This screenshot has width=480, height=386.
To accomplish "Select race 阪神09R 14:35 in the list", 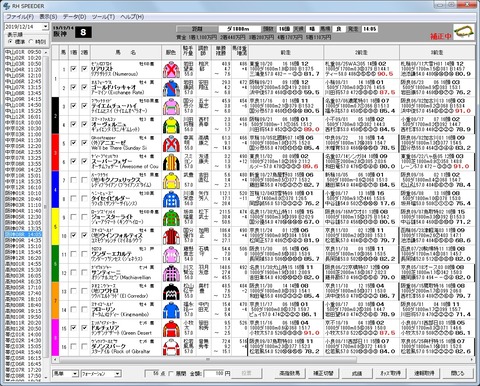I will click(x=23, y=240).
